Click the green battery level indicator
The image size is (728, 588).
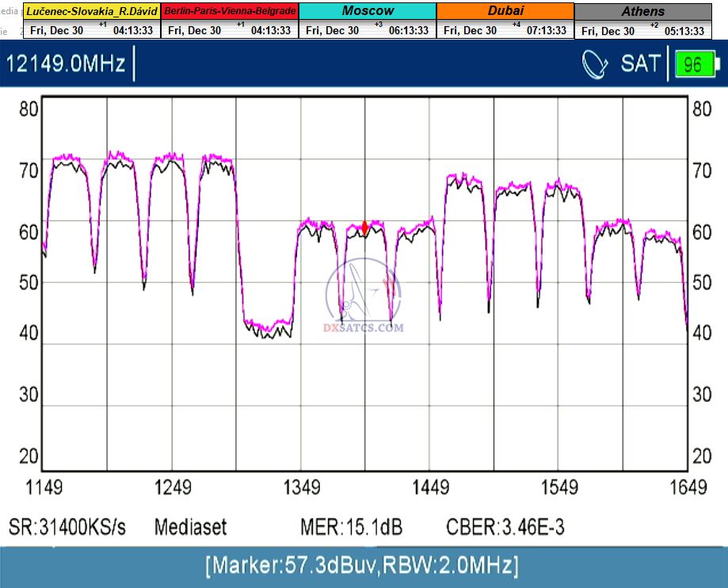[x=693, y=64]
